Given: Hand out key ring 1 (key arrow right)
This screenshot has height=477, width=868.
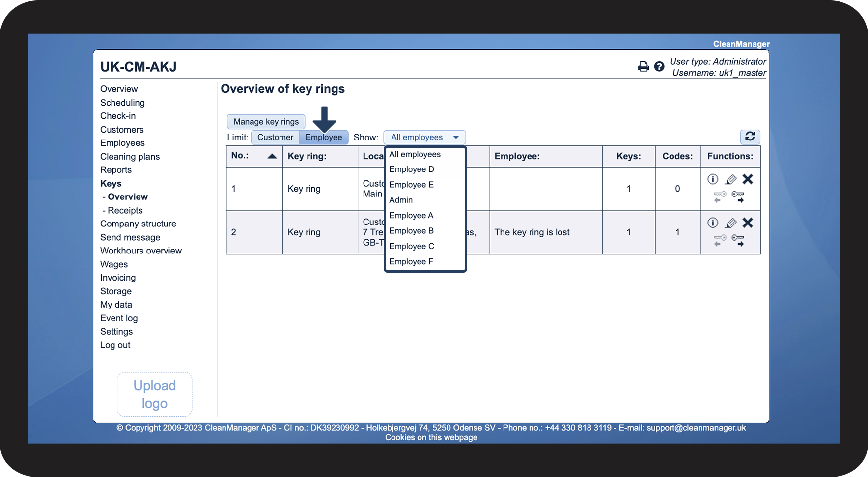Looking at the screenshot, I should 738,197.
